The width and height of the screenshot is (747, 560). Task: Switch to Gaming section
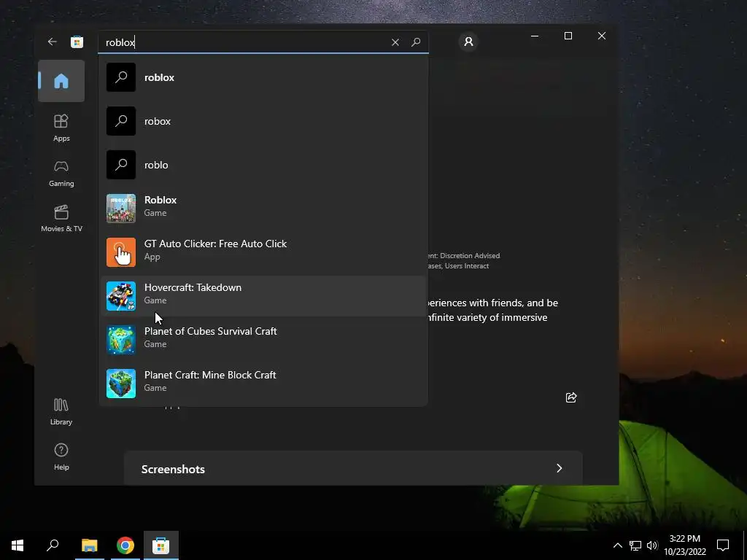tap(61, 174)
